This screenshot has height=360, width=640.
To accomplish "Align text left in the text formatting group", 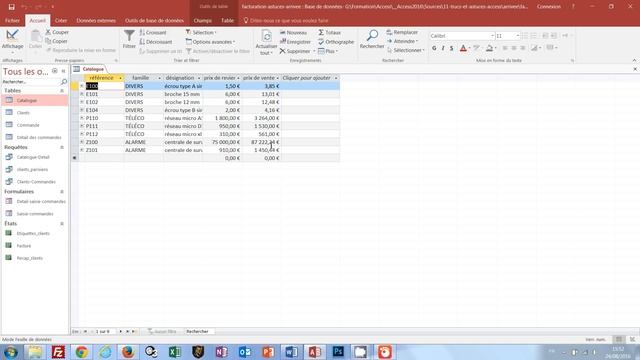I will [505, 48].
